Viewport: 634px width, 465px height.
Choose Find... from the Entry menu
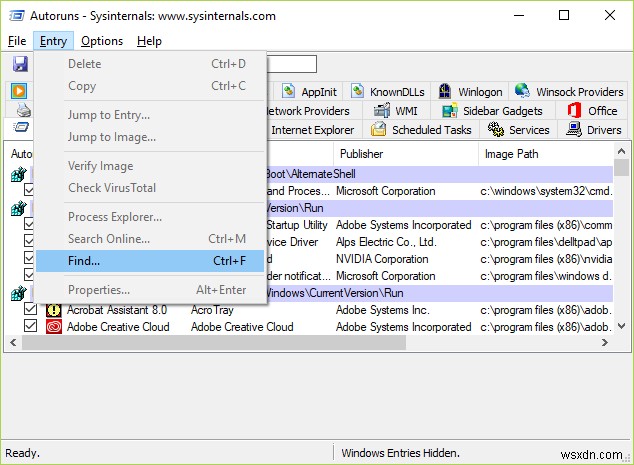[84, 261]
